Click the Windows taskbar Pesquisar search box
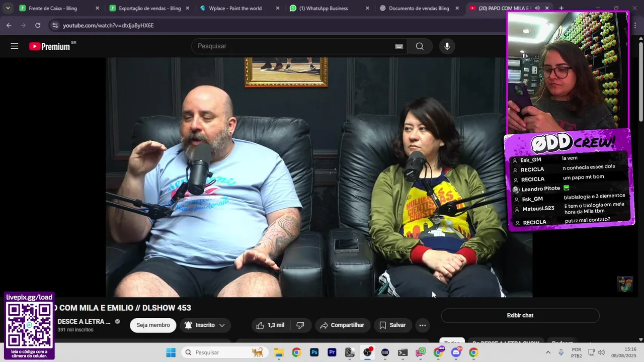The width and height of the screenshot is (644, 362). click(224, 352)
